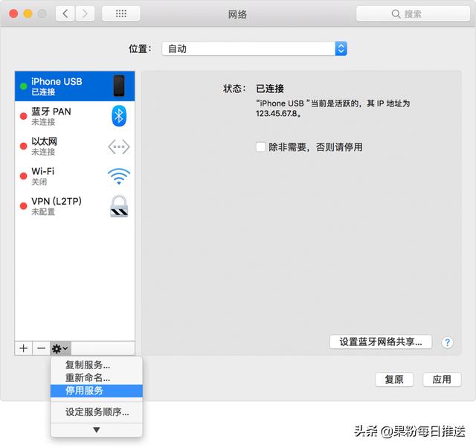Open the gear action menu
Image resolution: width=476 pixels, height=448 pixels.
click(60, 348)
